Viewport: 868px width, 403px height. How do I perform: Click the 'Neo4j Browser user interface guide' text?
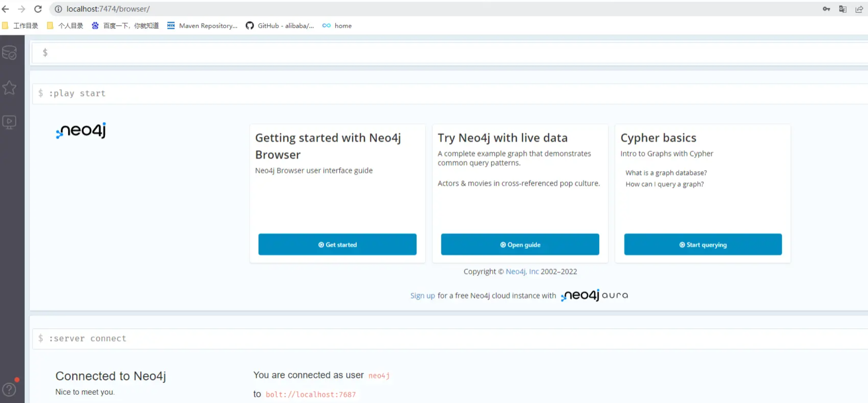314,170
